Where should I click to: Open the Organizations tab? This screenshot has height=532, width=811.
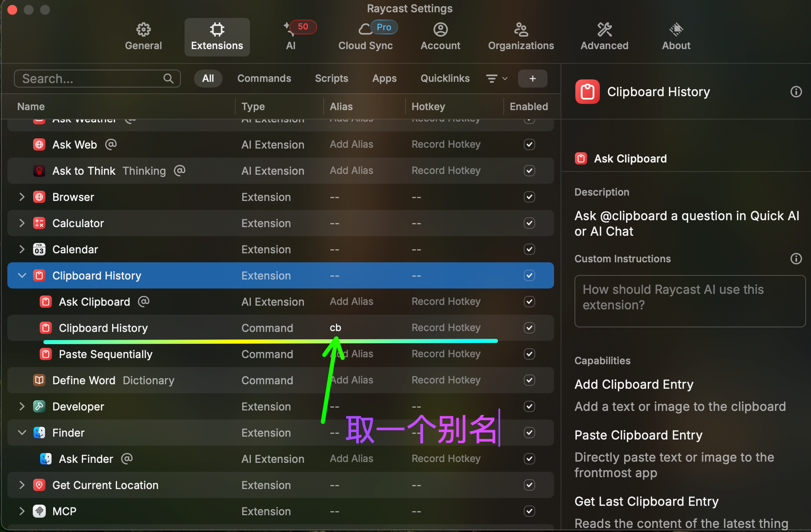tap(521, 37)
